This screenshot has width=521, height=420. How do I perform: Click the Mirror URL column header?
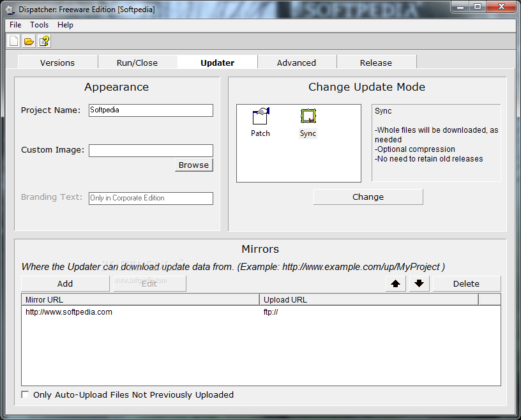point(140,300)
